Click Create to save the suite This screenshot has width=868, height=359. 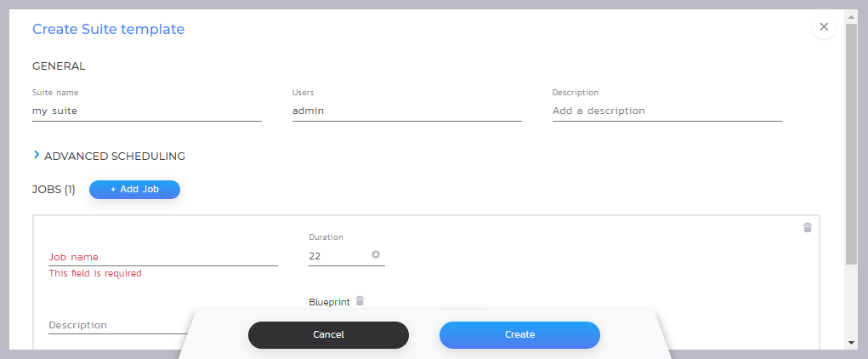coord(519,335)
